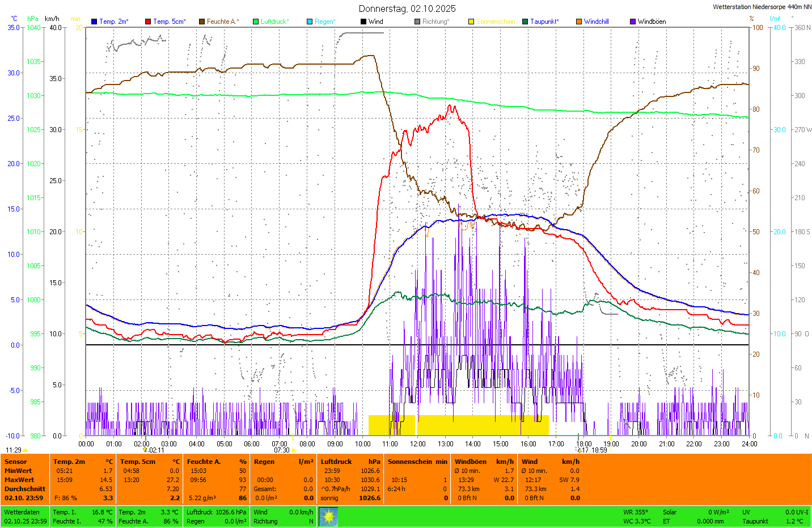This screenshot has height=528, width=812.
Task: Click the purple Windböen legend square
Action: [x=633, y=22]
